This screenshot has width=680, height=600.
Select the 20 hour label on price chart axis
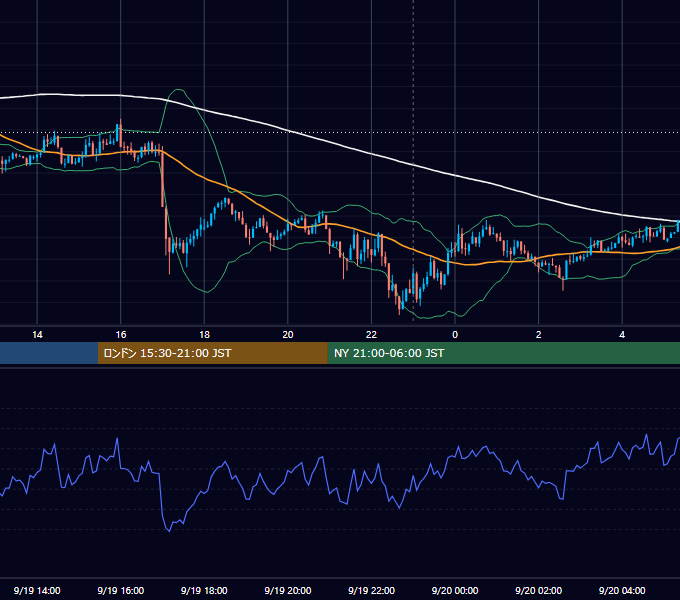coord(288,335)
